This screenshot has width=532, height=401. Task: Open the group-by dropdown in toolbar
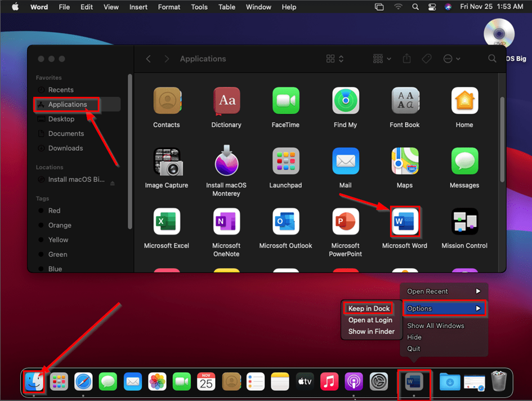(382, 59)
